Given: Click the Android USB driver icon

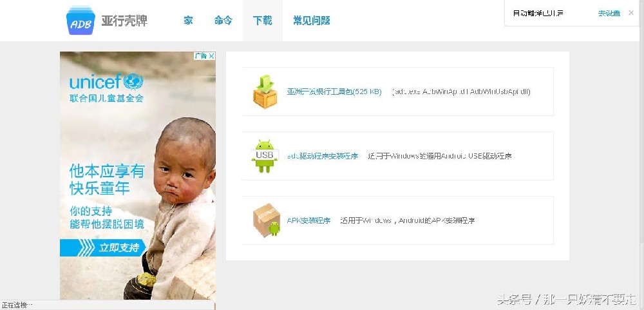Looking at the screenshot, I should click(x=265, y=156).
